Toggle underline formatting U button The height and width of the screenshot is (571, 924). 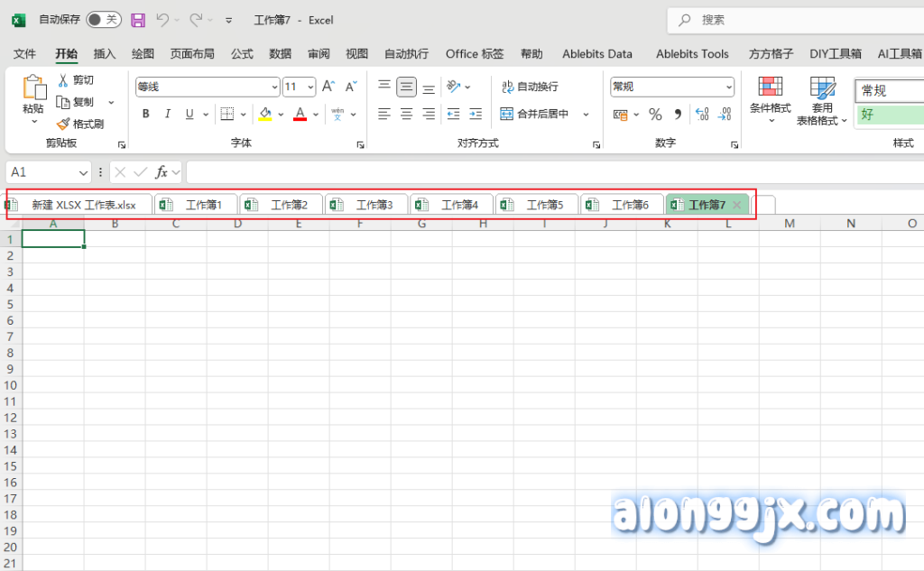click(x=189, y=114)
